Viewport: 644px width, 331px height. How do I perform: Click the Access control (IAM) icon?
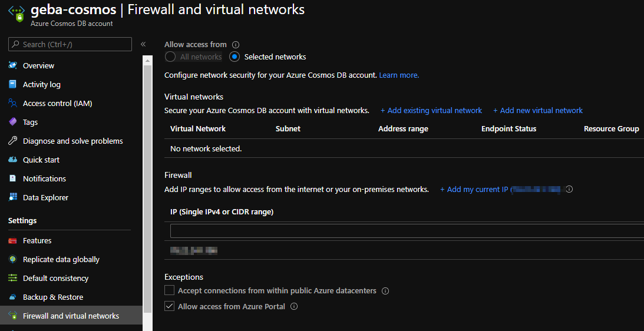pos(12,103)
